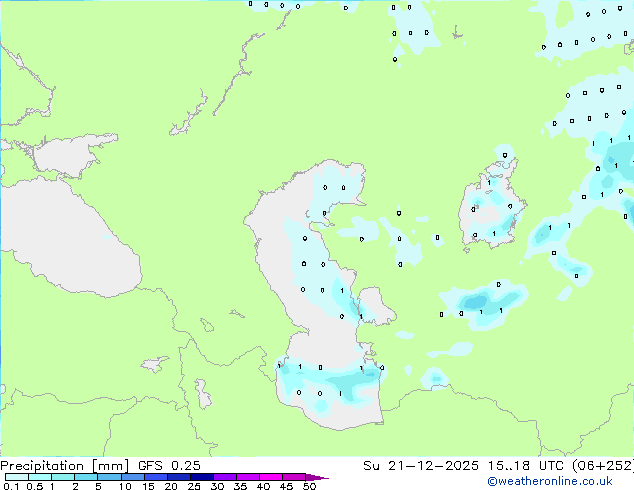This screenshot has height=490, width=634.
Task: Click the '40' legend value
Action: pos(263,486)
